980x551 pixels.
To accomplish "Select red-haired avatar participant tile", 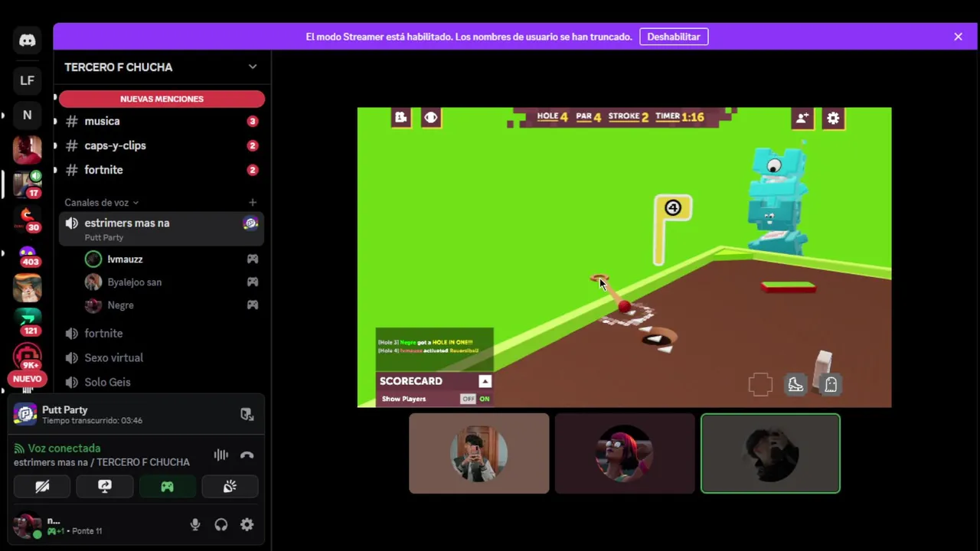I will (625, 453).
